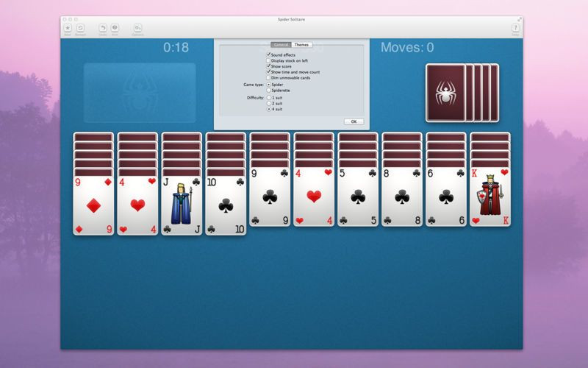Viewport: 588px width, 368px height.
Task: Click the 10 of clubs card
Action: click(x=226, y=206)
